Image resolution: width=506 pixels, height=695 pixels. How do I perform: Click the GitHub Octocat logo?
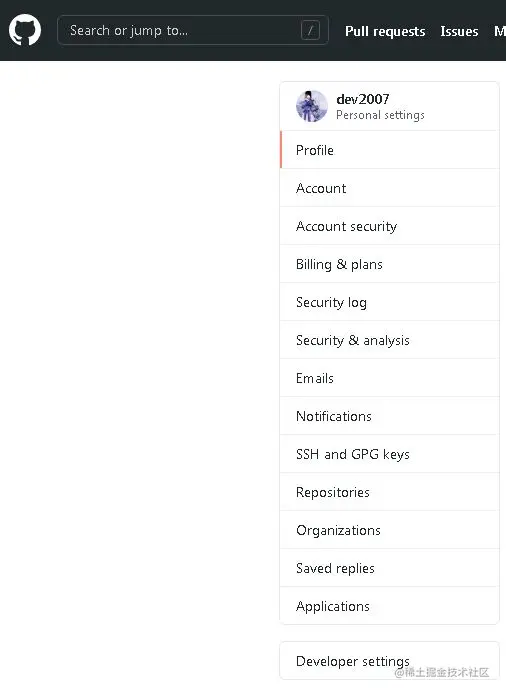click(x=25, y=30)
